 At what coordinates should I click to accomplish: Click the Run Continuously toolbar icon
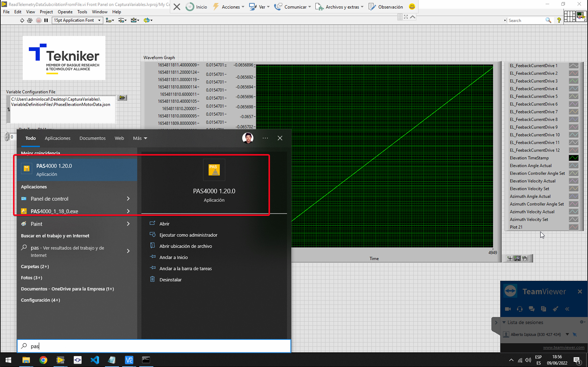[30, 20]
